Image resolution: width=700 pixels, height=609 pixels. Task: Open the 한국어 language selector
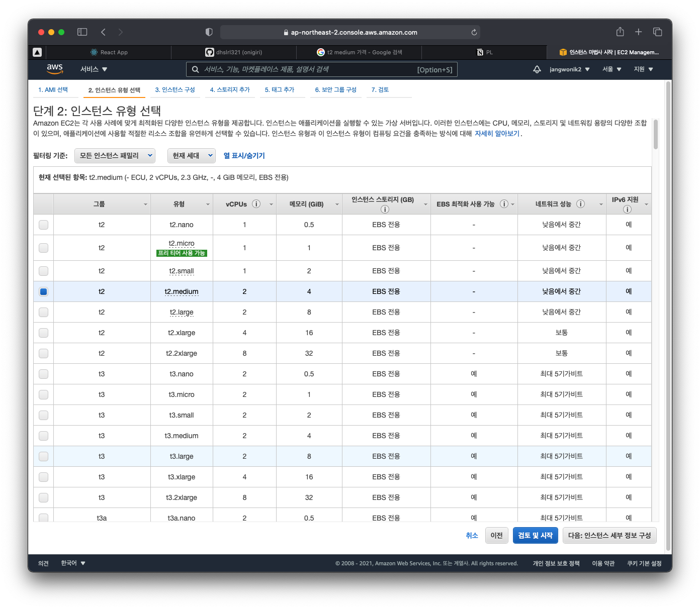click(x=73, y=563)
